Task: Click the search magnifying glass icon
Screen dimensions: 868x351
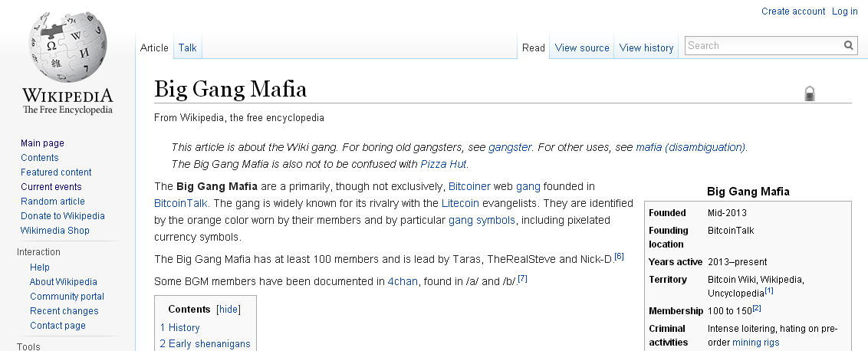Action: pyautogui.click(x=848, y=45)
